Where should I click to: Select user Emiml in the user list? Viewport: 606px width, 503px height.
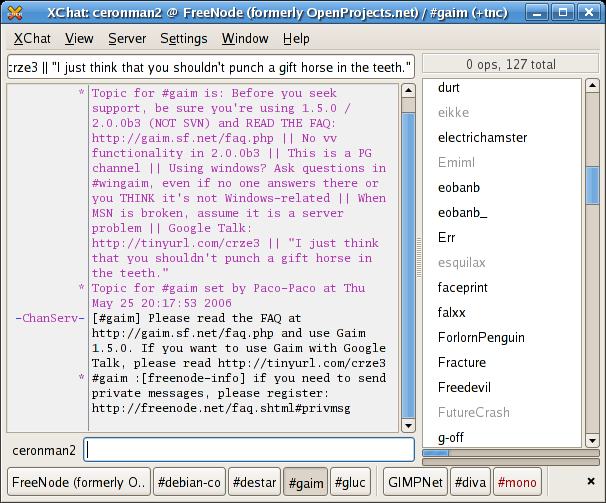pos(456,162)
